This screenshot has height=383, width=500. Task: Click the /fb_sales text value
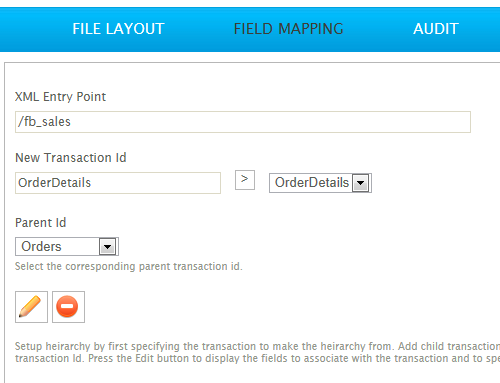(x=44, y=122)
